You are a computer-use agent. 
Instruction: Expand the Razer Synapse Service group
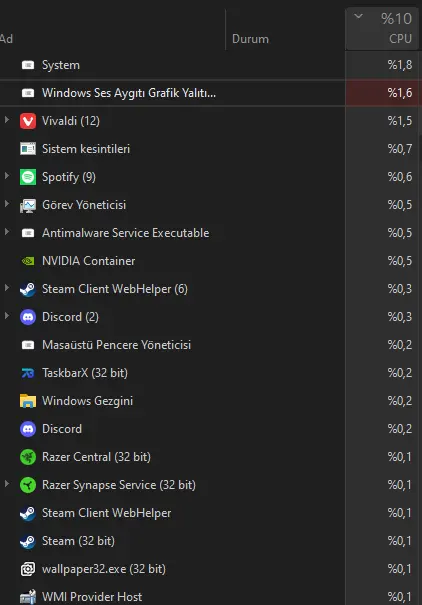7,484
